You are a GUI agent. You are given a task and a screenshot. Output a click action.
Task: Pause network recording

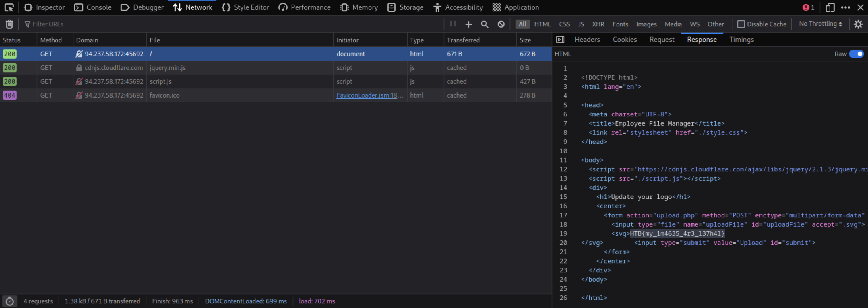pos(453,24)
